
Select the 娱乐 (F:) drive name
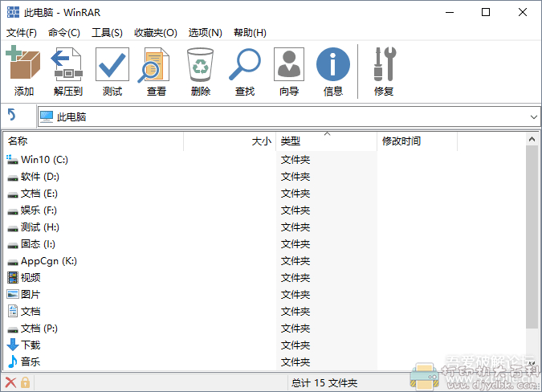click(x=39, y=210)
